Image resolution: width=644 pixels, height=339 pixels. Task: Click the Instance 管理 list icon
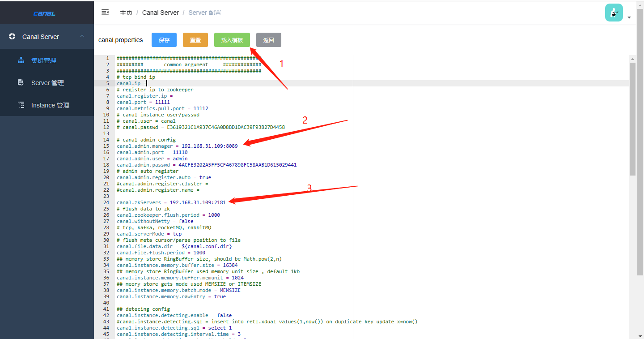coord(21,105)
